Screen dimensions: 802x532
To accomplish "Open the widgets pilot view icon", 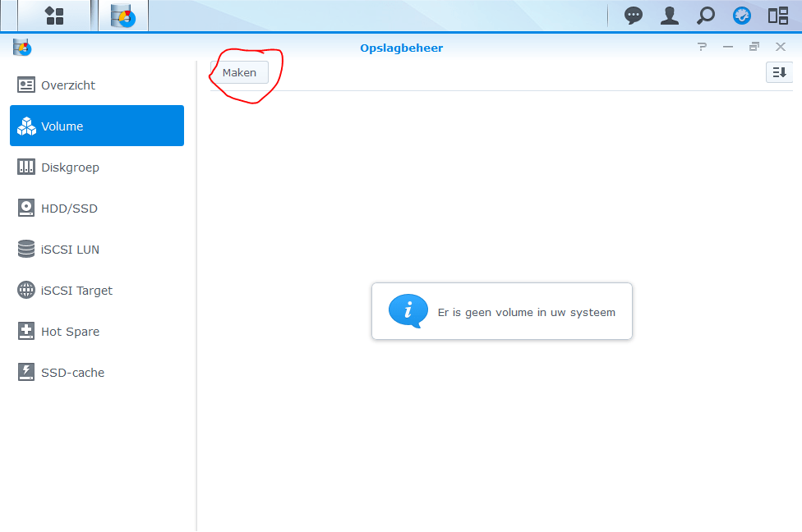I will 778,15.
